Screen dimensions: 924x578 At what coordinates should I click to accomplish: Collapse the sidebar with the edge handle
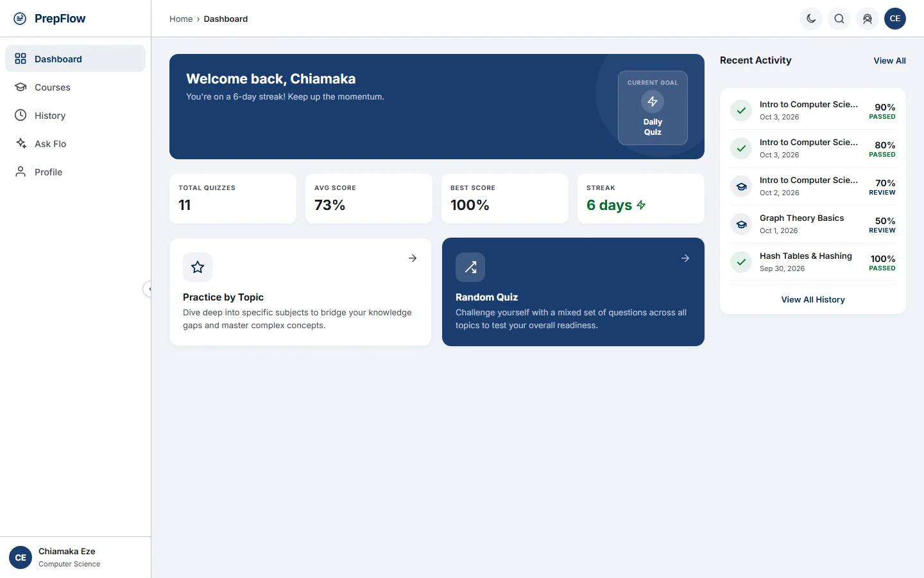148,289
